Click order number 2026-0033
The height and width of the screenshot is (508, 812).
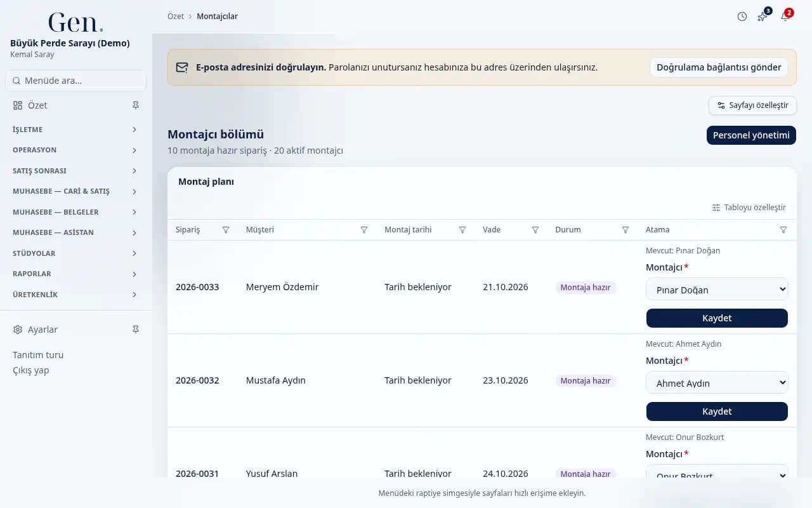[197, 287]
